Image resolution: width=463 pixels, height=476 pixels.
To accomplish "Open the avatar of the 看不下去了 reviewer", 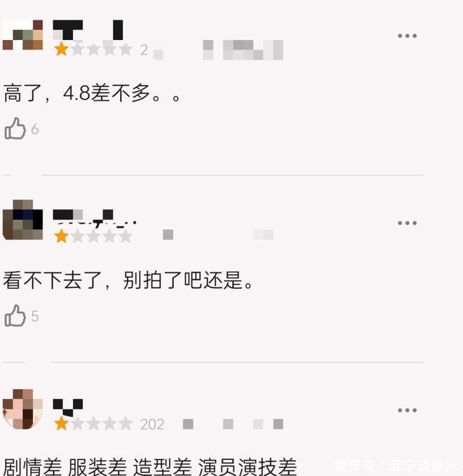I will click(22, 220).
